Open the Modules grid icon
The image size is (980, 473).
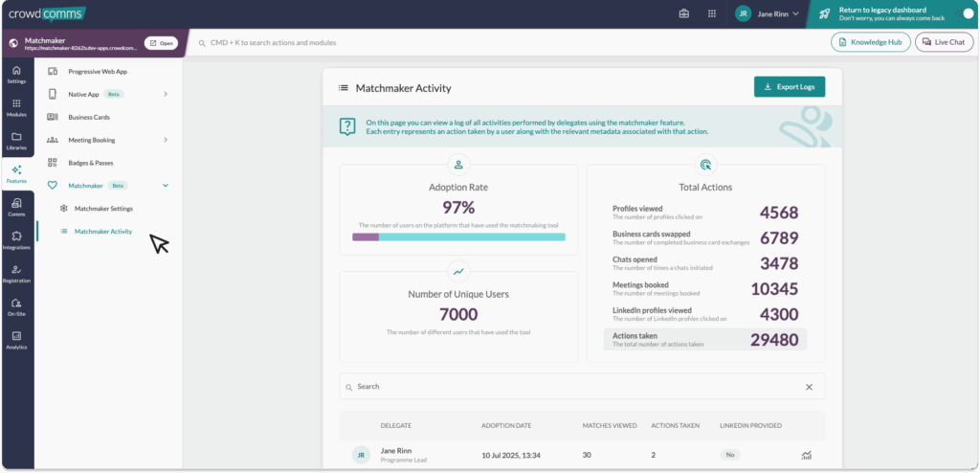point(16,107)
